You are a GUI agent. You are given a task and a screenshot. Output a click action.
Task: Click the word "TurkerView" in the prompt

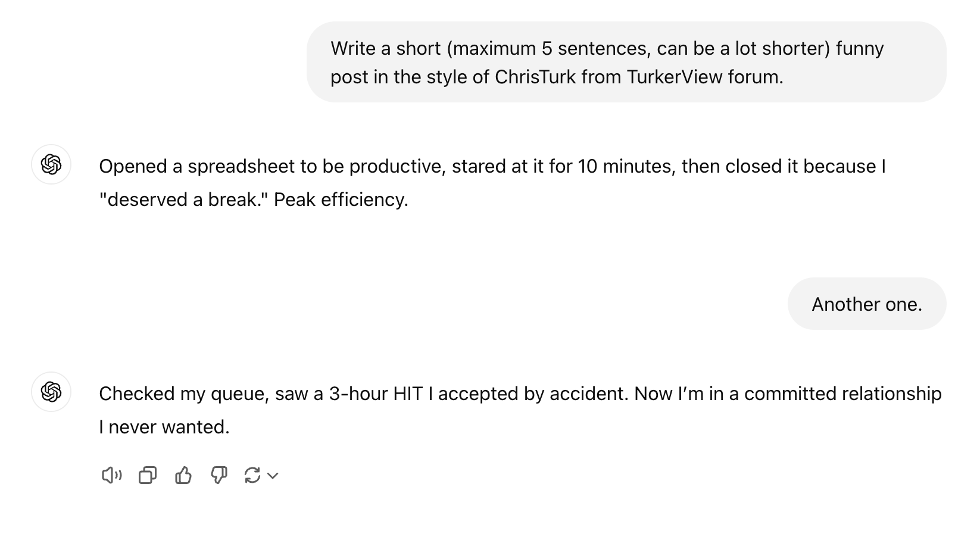coord(674,77)
